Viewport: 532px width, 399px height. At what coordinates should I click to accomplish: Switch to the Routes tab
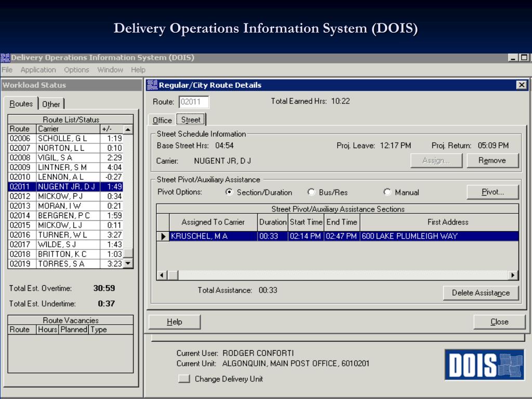(21, 104)
